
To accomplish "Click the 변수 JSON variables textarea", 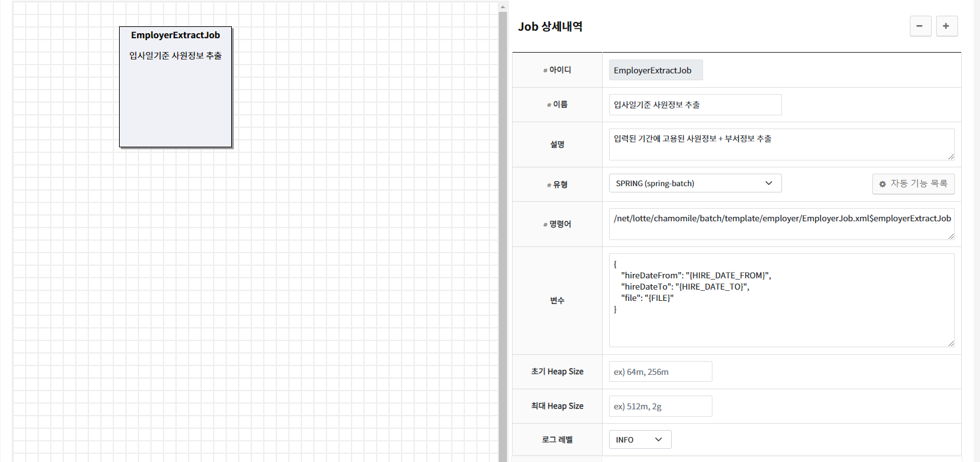I will (x=782, y=300).
